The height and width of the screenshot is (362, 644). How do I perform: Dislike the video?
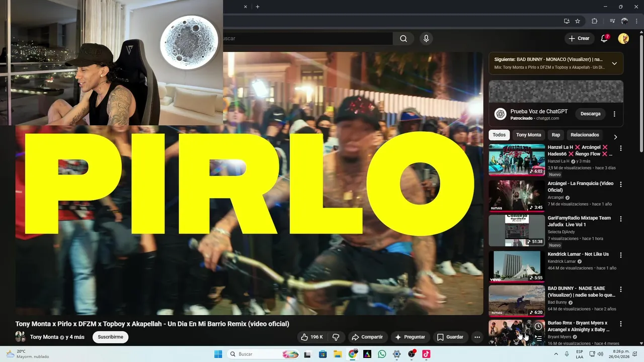pos(336,337)
